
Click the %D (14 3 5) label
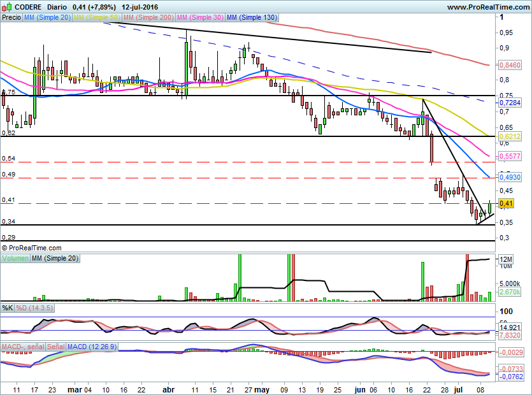coord(33,308)
